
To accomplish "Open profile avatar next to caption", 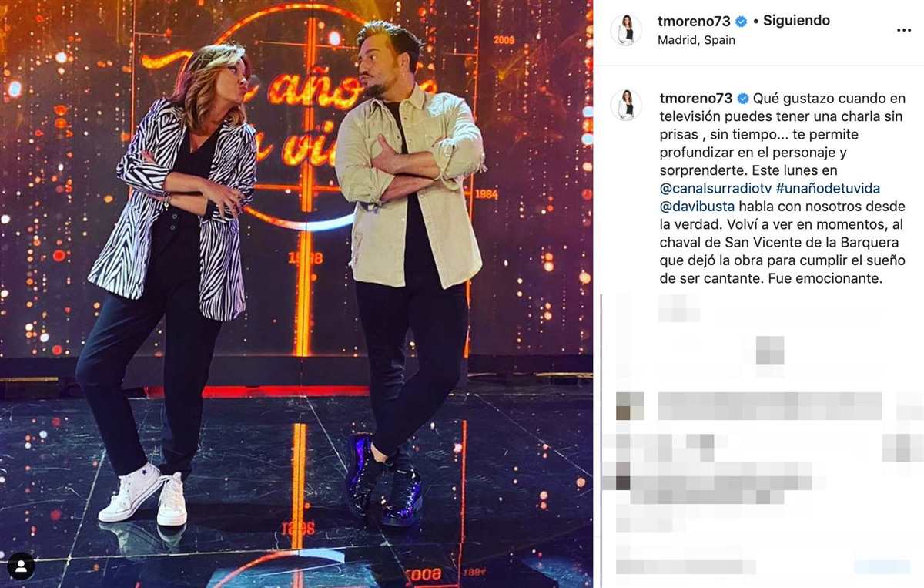I will coord(626,106).
